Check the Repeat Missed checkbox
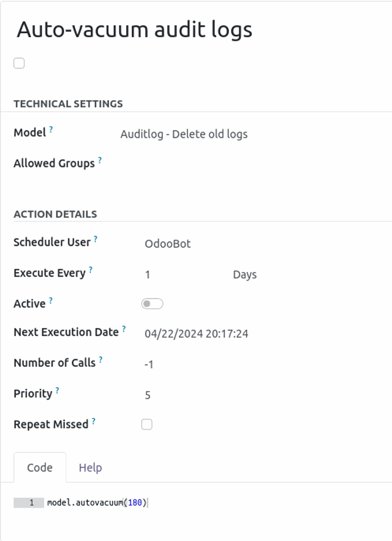 (147, 424)
